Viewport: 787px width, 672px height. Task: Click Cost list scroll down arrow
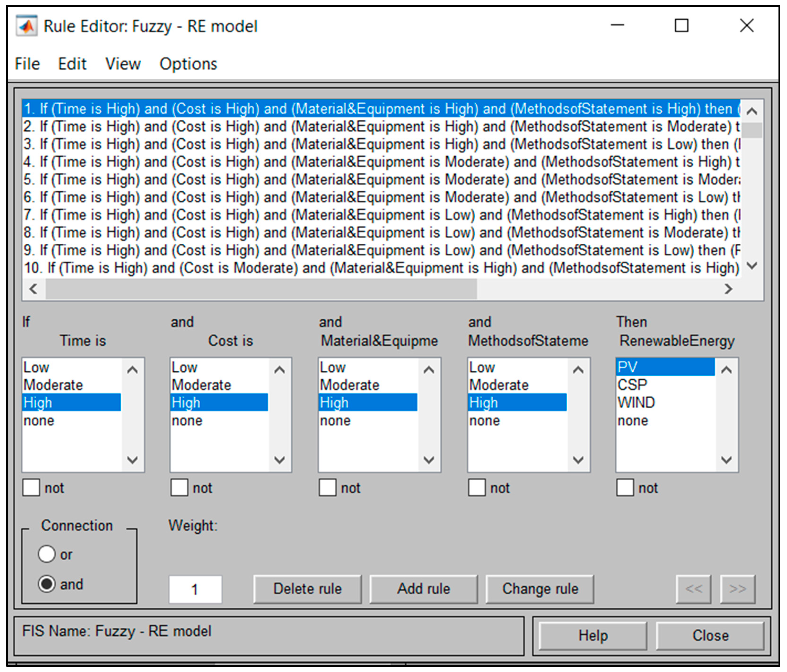(x=280, y=460)
